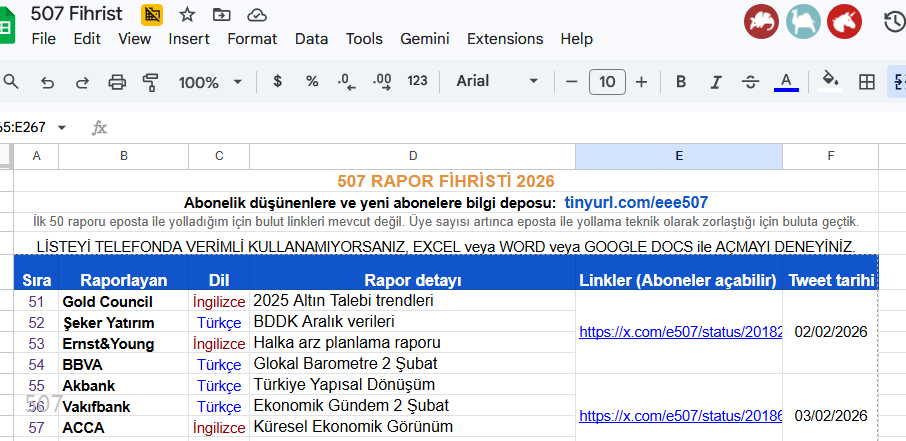Open the tinyurl.com/eee507 link
Viewport: 906px width, 441px height.
(636, 202)
